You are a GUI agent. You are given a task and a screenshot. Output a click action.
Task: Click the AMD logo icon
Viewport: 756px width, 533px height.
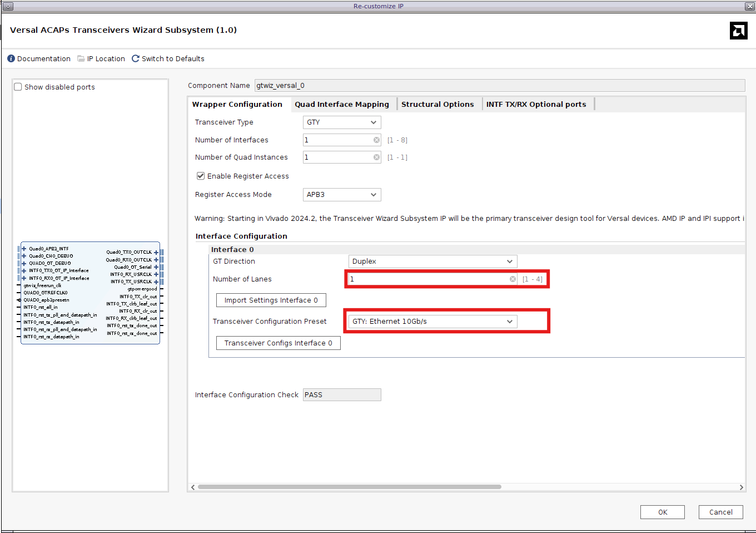[738, 31]
